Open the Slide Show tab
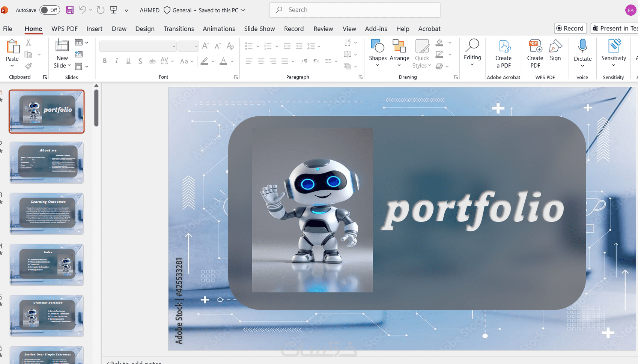This screenshot has width=638, height=364. [x=259, y=29]
